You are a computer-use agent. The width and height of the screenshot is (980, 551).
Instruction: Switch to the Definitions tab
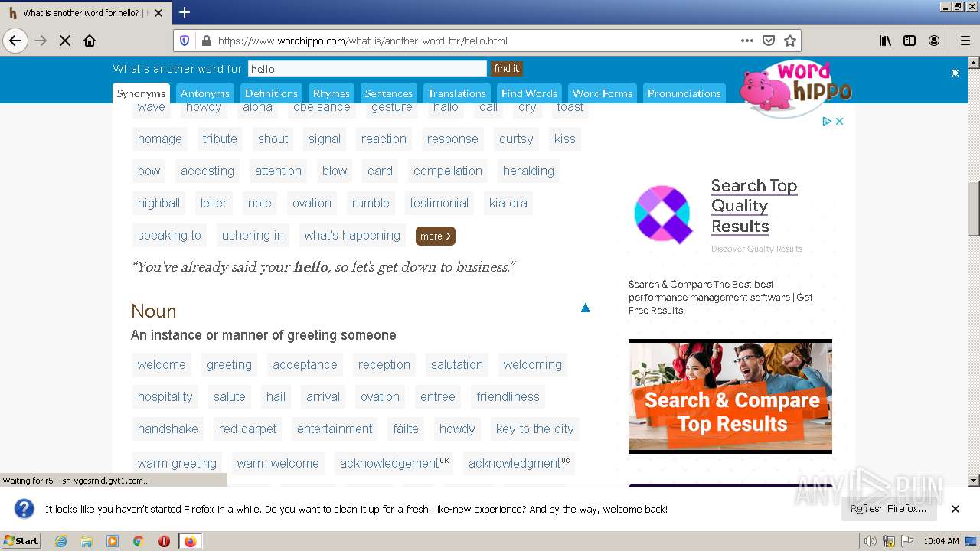click(x=271, y=93)
